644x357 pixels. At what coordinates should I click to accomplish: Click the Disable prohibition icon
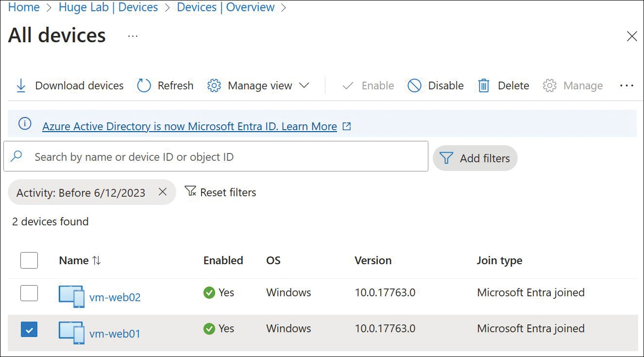414,86
